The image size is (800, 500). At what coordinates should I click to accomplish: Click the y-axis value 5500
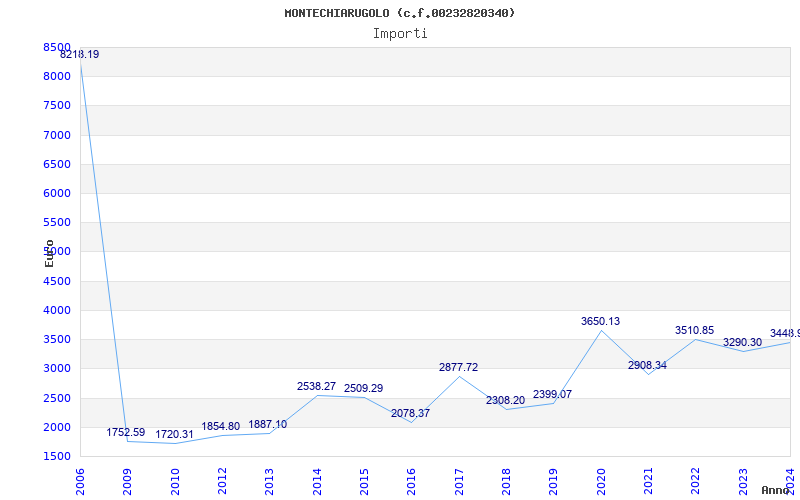(57, 222)
